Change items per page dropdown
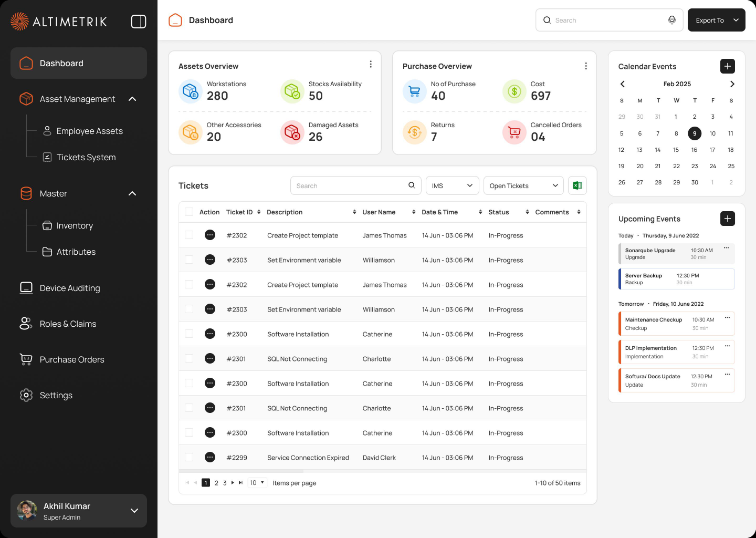The height and width of the screenshot is (538, 756). point(257,482)
